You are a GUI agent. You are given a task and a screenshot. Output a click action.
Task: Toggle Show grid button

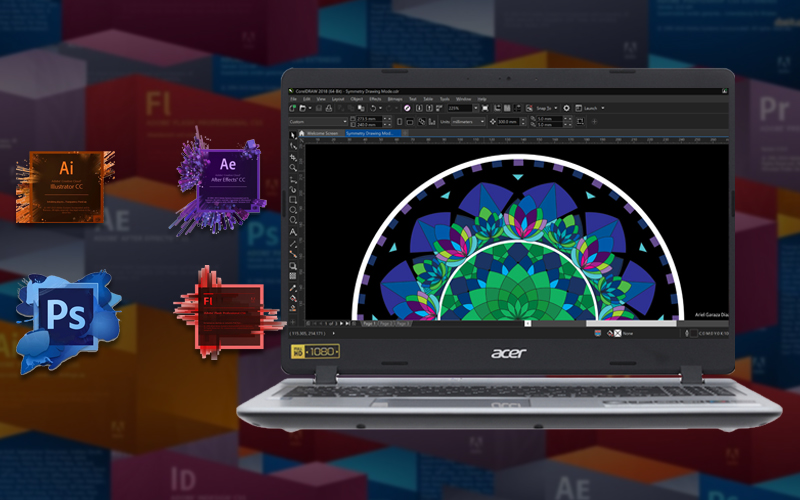point(507,108)
